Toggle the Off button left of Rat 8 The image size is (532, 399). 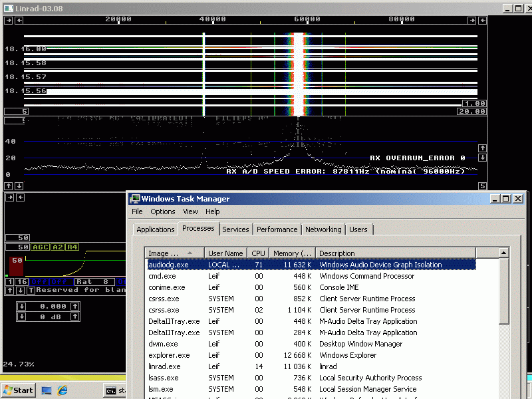[61, 281]
